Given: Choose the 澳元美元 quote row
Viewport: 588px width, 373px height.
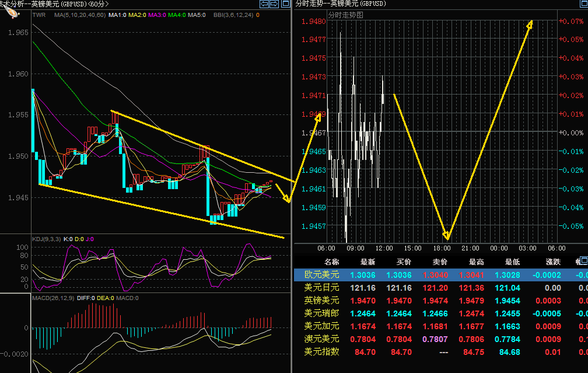Looking at the screenshot, I should tap(321, 339).
